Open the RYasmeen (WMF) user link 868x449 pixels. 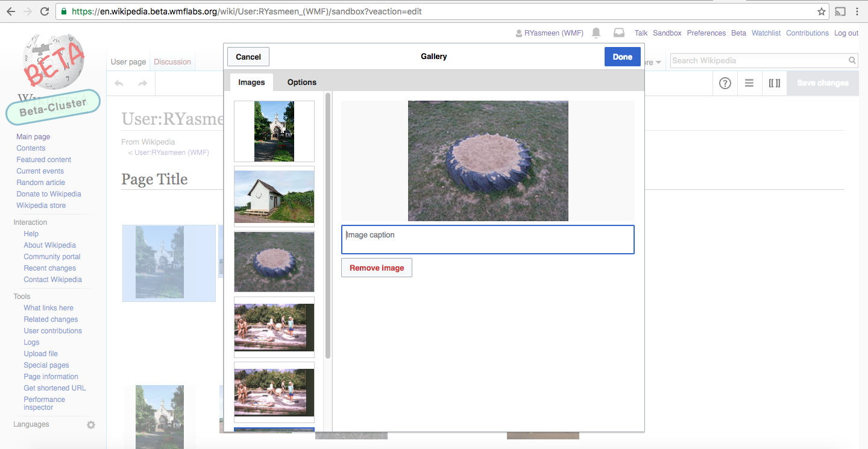pos(554,33)
